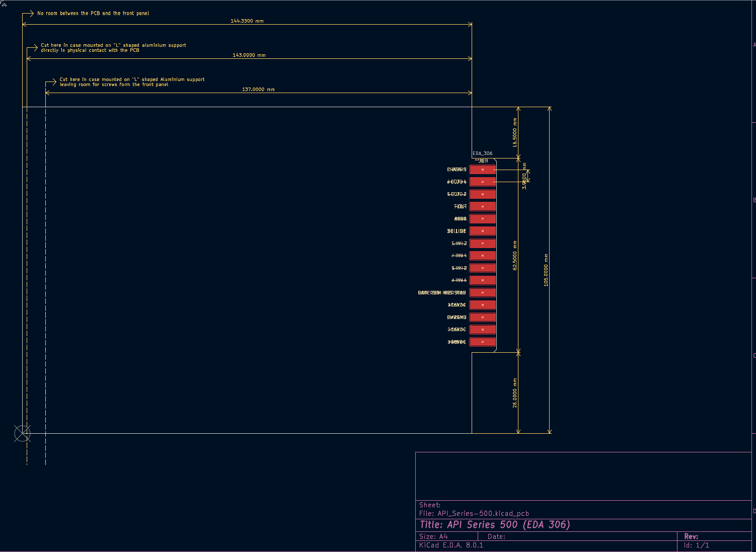Viewport: 756px width, 552px height.
Task: Click the title "API Series 500 (EDA 306)"
Action: pos(494,525)
